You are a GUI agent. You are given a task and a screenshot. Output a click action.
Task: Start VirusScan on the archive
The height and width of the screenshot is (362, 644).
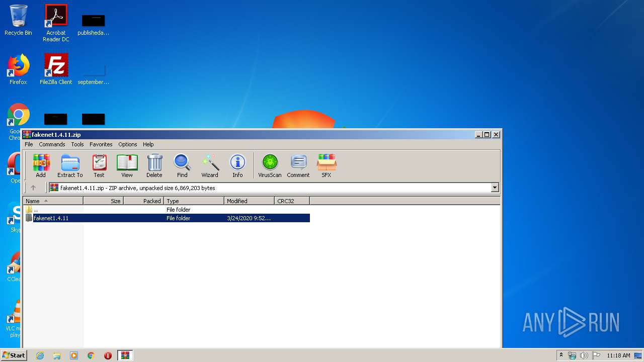click(270, 166)
